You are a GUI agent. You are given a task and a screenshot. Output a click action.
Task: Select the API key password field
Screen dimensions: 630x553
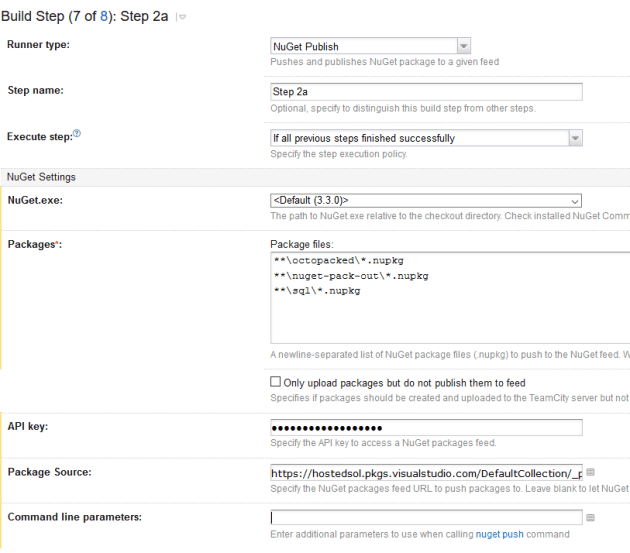[x=426, y=427]
